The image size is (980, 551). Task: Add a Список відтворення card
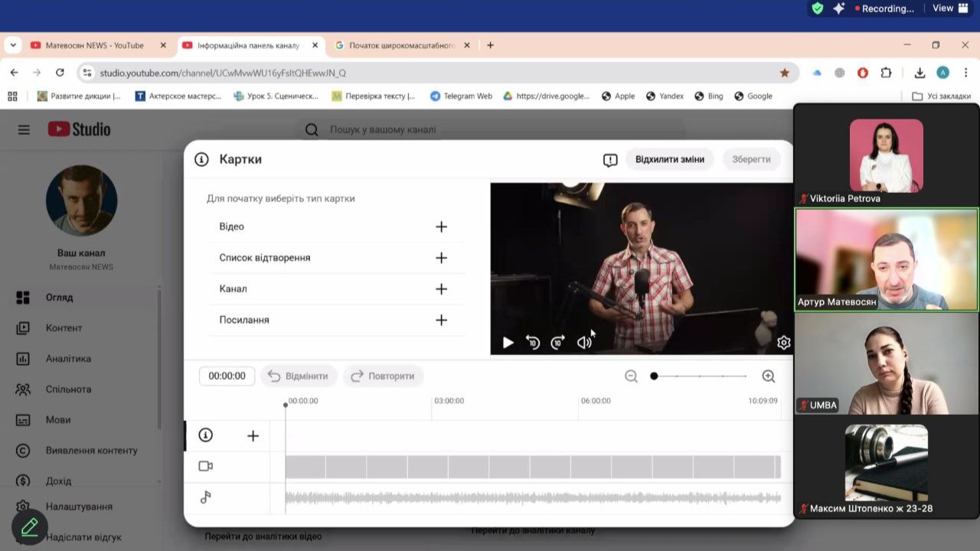tap(441, 258)
